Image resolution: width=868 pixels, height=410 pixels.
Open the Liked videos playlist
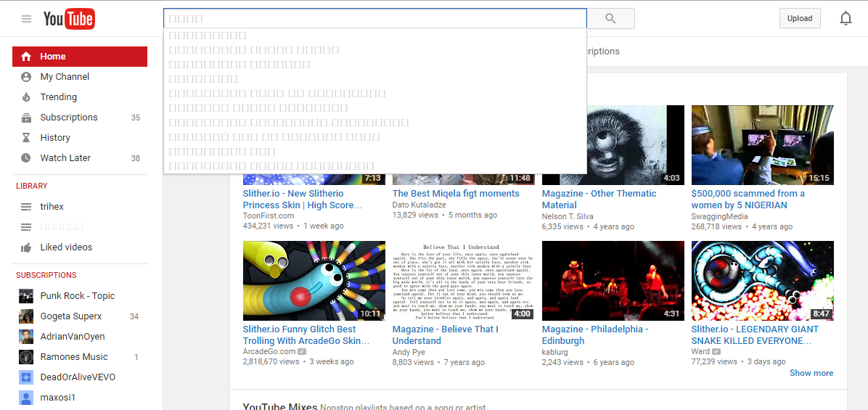pos(67,247)
